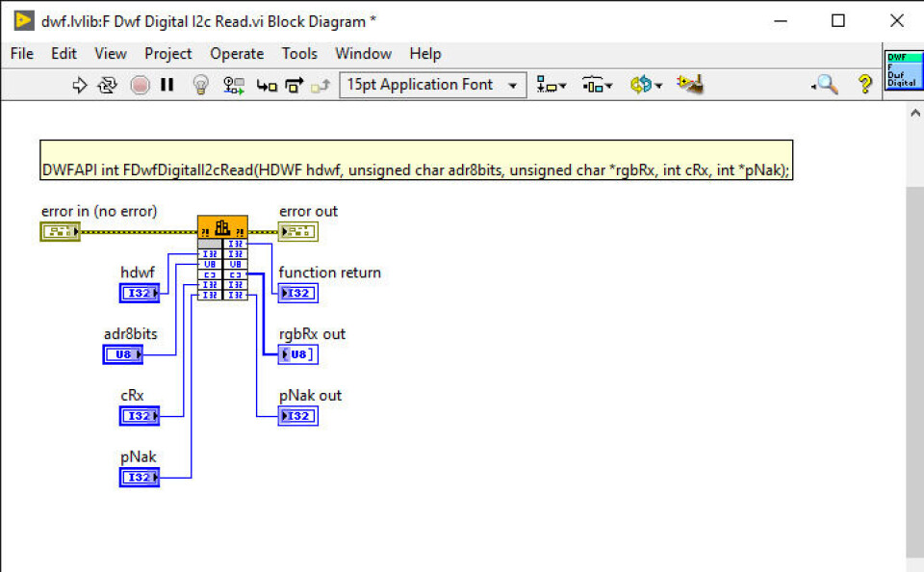Click the 'rgbRx out' label
The height and width of the screenshot is (572, 924).
point(312,334)
